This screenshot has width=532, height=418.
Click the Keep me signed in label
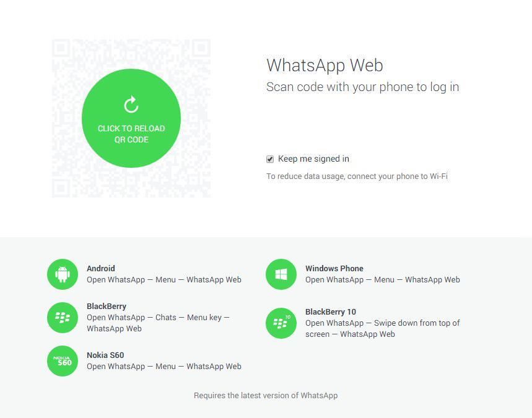[313, 159]
